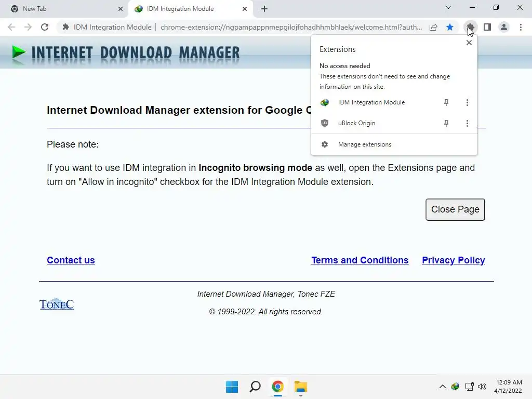Reload the current page
The height and width of the screenshot is (399, 532).
pos(45,27)
